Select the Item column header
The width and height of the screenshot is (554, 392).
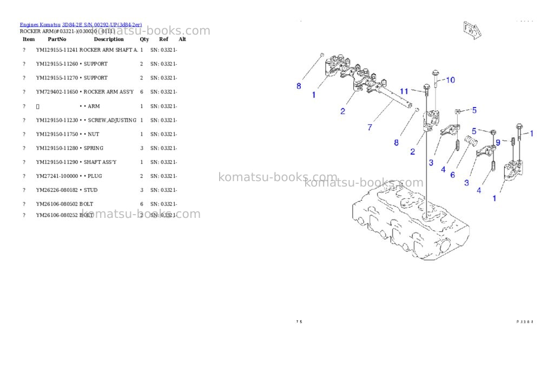29,39
